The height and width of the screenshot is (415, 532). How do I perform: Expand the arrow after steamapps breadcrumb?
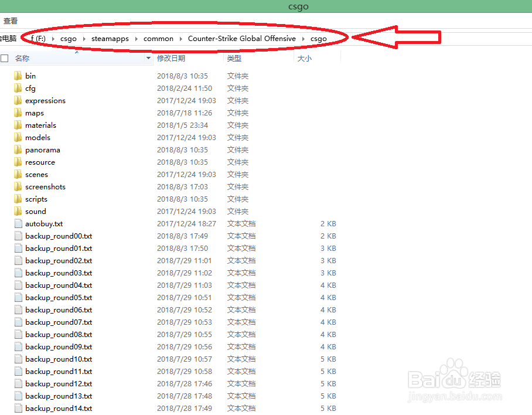click(x=136, y=39)
